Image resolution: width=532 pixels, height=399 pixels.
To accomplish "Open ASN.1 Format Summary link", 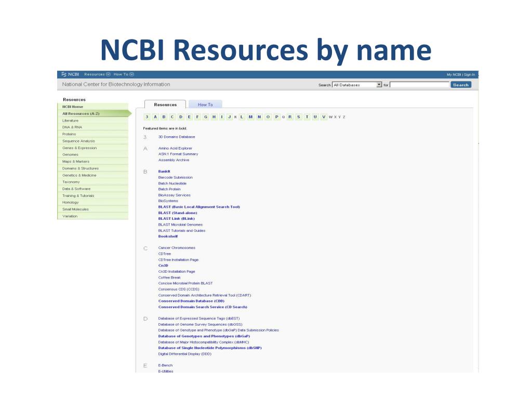I will (178, 154).
